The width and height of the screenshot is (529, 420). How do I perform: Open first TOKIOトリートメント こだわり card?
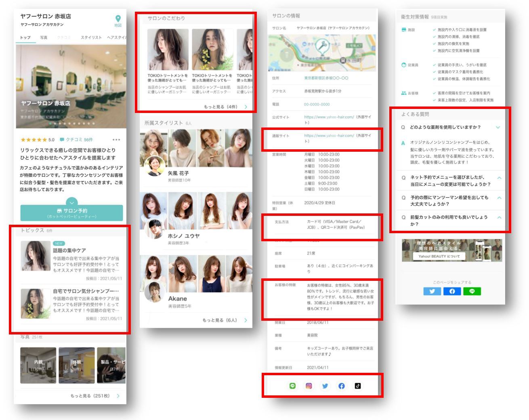168,61
